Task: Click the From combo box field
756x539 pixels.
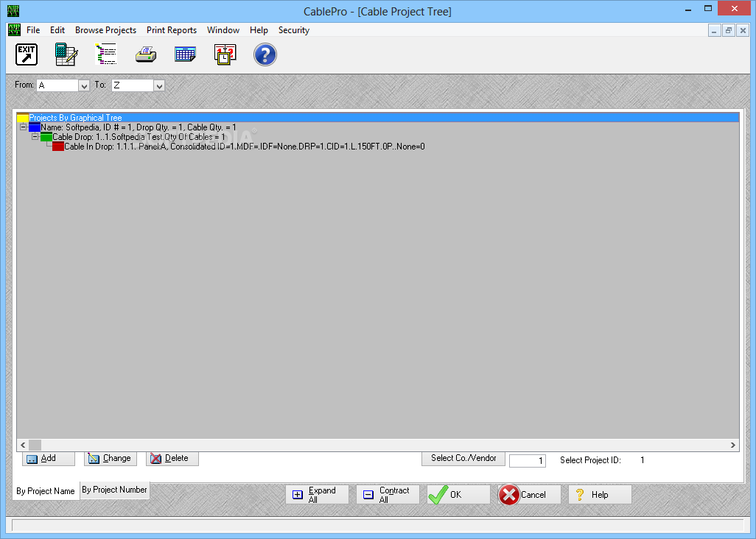Action: (57, 85)
